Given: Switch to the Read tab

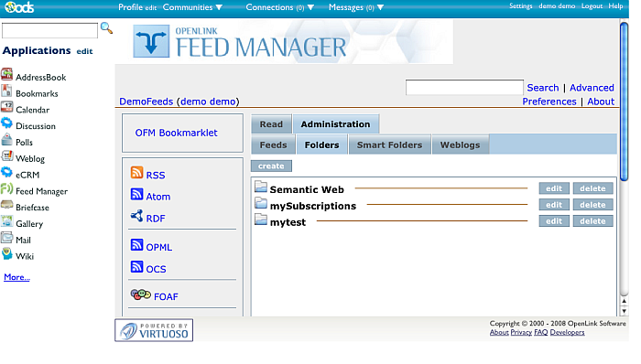Looking at the screenshot, I should [271, 124].
